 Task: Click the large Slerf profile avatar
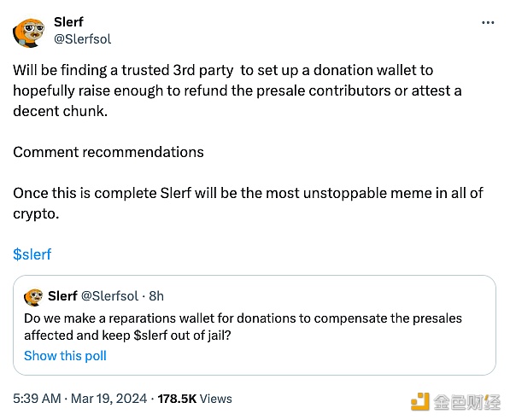[29, 32]
